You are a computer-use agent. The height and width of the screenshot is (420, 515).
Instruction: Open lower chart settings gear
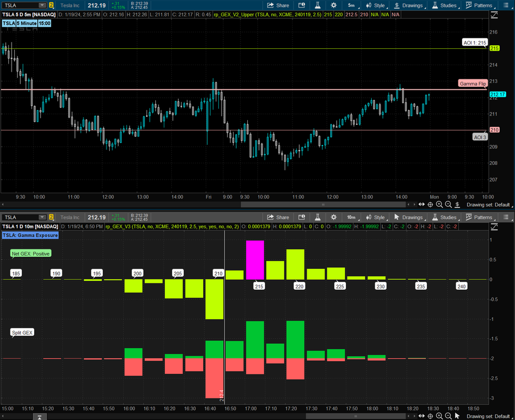333,217
